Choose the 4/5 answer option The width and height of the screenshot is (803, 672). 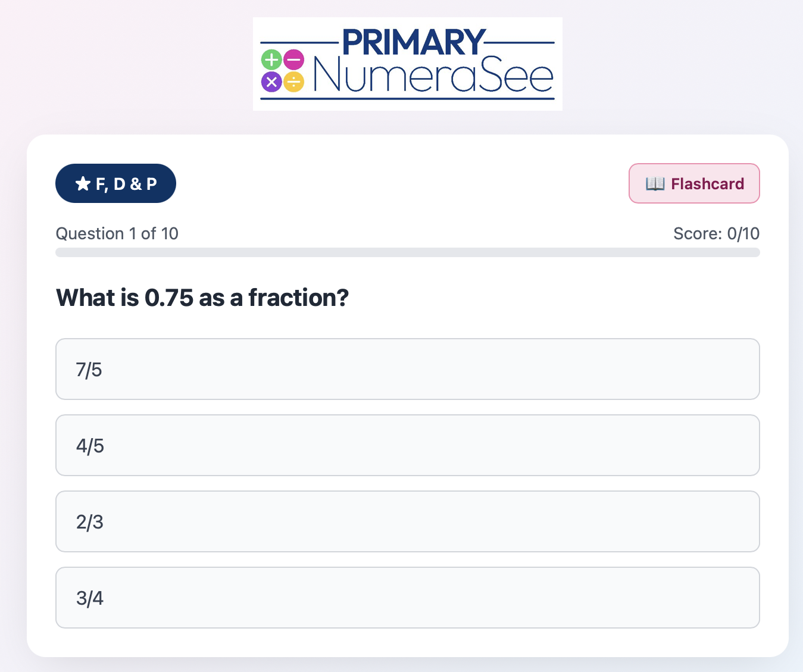[x=408, y=445]
